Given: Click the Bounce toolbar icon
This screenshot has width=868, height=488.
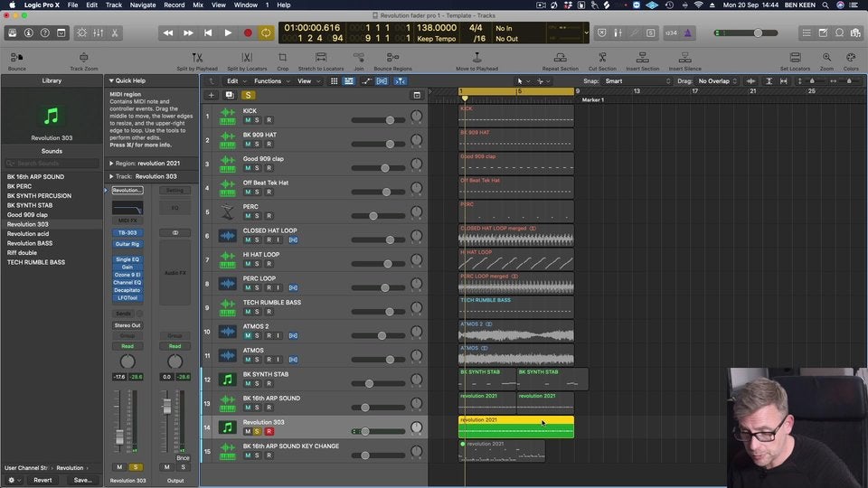Looking at the screenshot, I should (16, 59).
